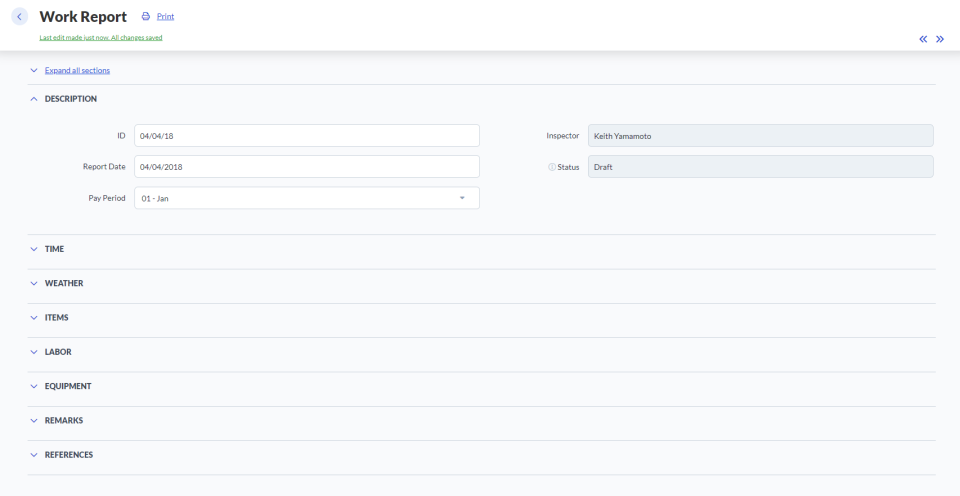Click the Inspector field showing Keith Yamamoto
This screenshot has height=496, width=960.
pos(760,135)
